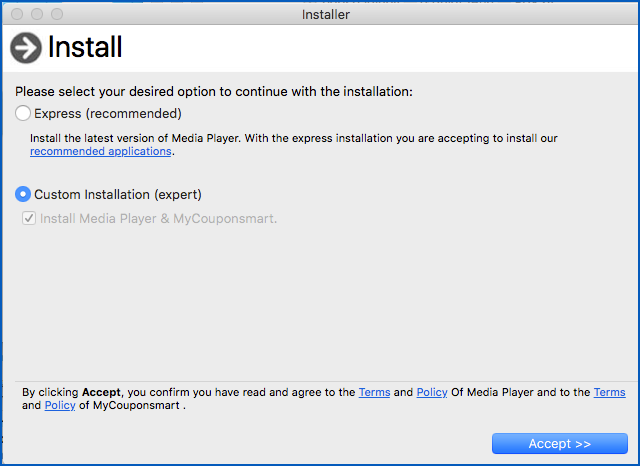The image size is (640, 466).
Task: Open the Media Player Terms link
Action: pos(374,393)
